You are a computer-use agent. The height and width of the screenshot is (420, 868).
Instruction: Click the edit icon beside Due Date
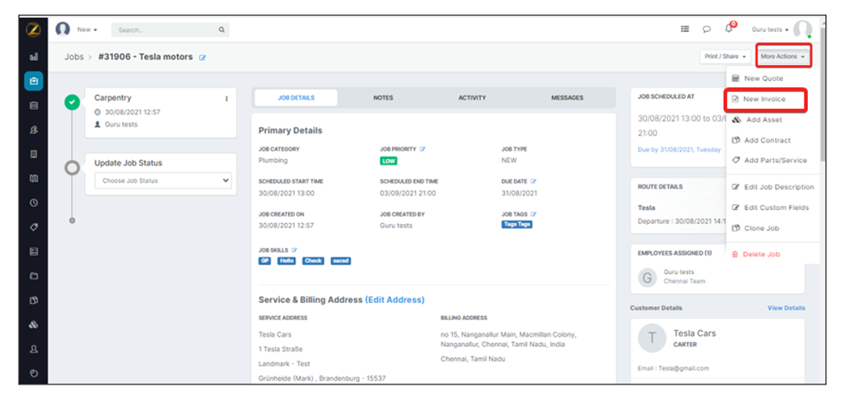click(533, 181)
